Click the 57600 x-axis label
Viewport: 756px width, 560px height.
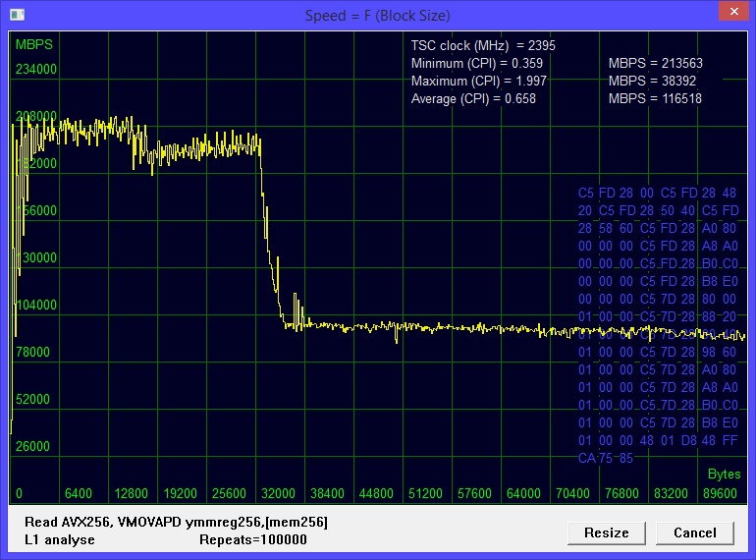click(474, 494)
